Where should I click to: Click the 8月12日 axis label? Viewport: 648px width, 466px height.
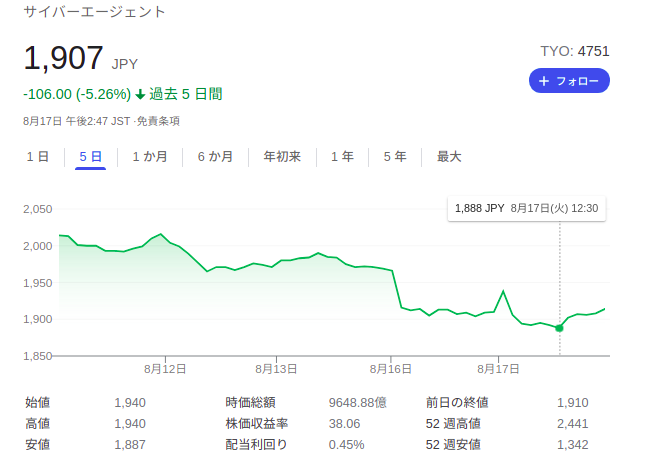pos(165,369)
